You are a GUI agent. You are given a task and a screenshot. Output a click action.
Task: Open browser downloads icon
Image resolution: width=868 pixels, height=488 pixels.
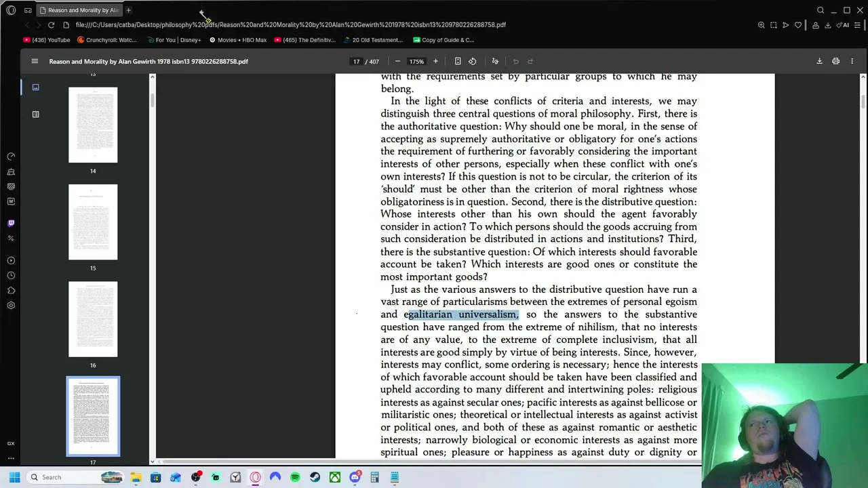click(x=828, y=25)
